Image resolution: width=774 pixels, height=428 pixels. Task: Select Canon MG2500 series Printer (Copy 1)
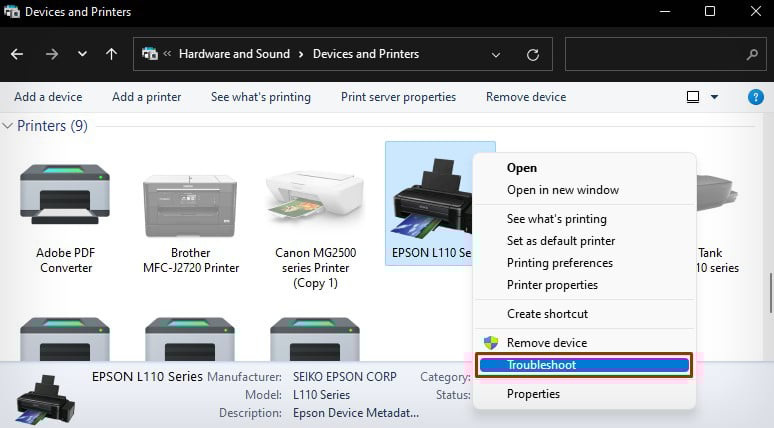point(315,229)
